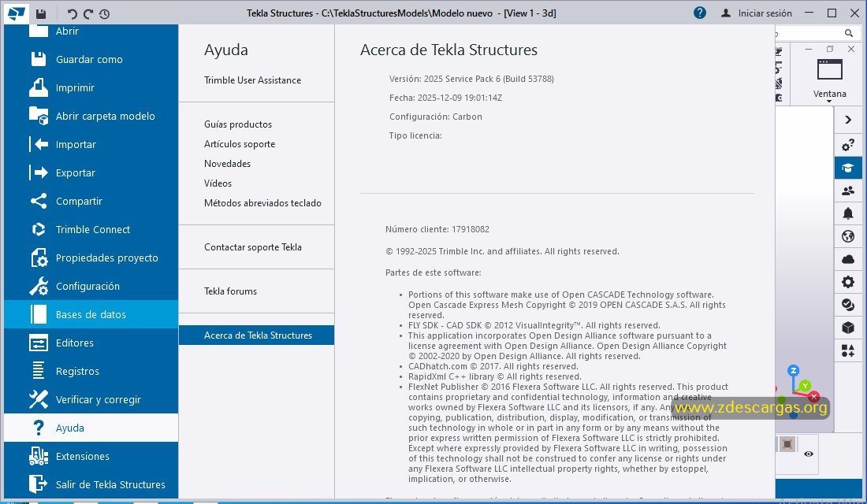
Task: Click the Número cliente: 17918082 text
Action: pyautogui.click(x=437, y=229)
